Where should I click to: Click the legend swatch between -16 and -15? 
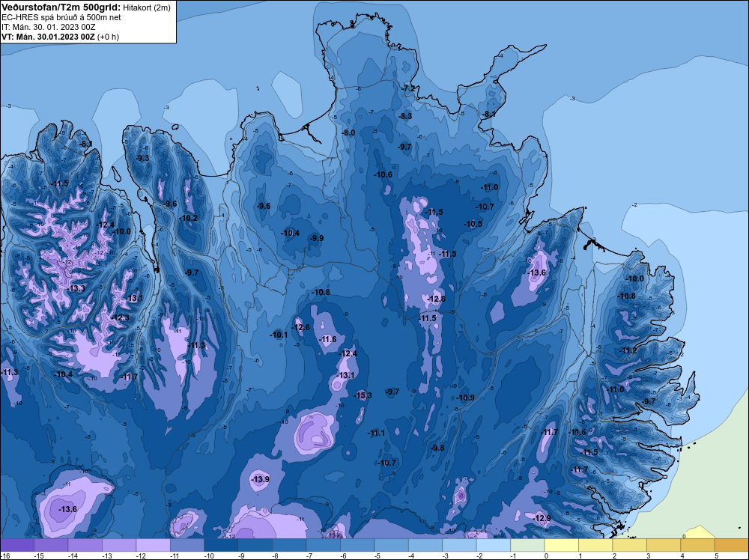pyautogui.click(x=17, y=545)
